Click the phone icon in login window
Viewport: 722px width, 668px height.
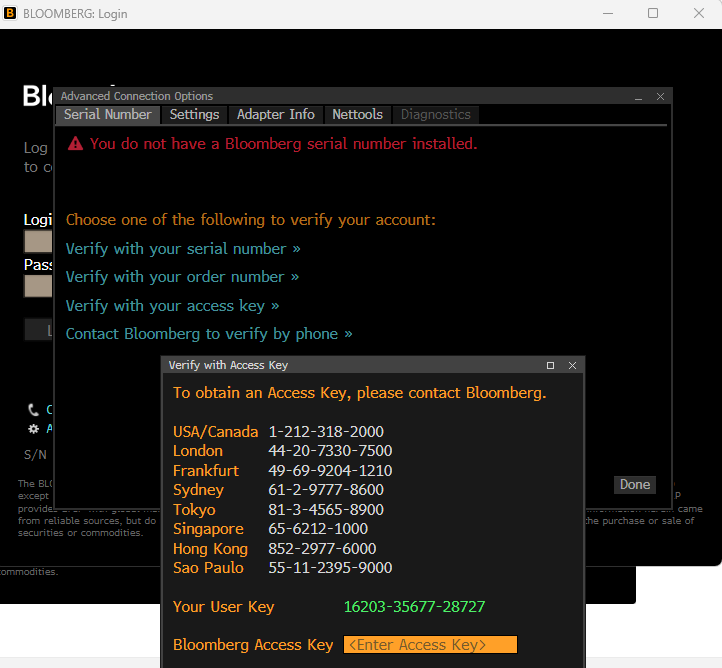pos(33,409)
